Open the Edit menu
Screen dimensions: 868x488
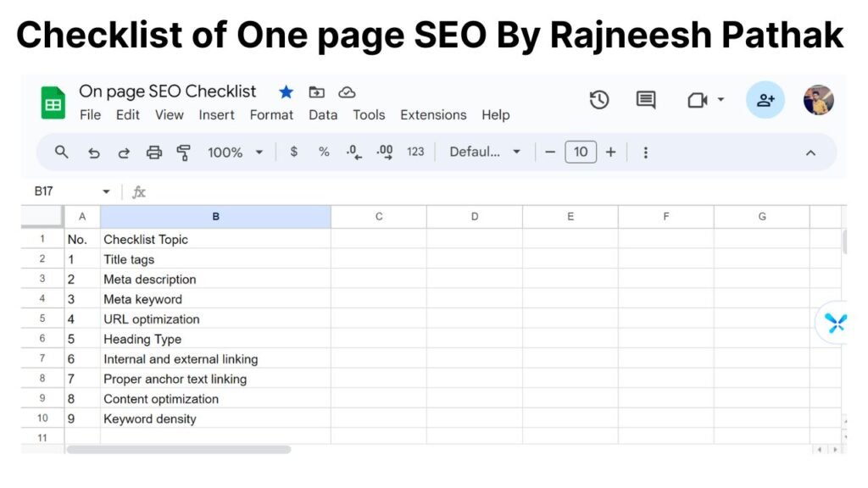[x=128, y=115]
